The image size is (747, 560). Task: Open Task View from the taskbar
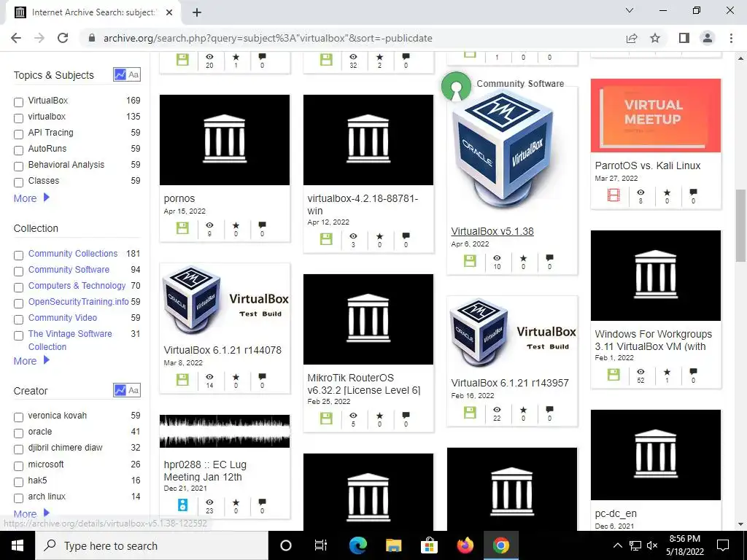pos(321,545)
